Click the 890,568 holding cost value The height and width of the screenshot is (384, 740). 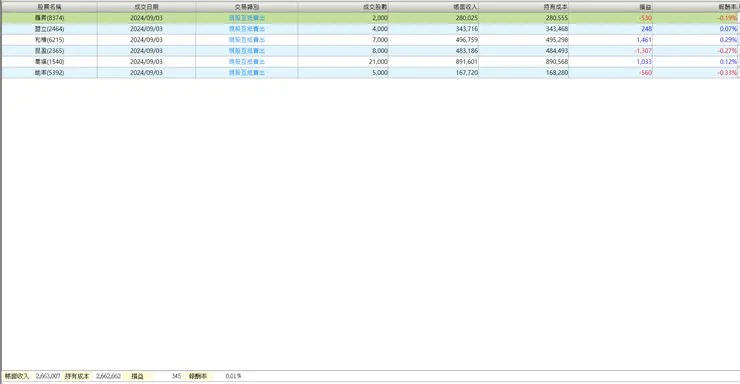[x=557, y=62]
